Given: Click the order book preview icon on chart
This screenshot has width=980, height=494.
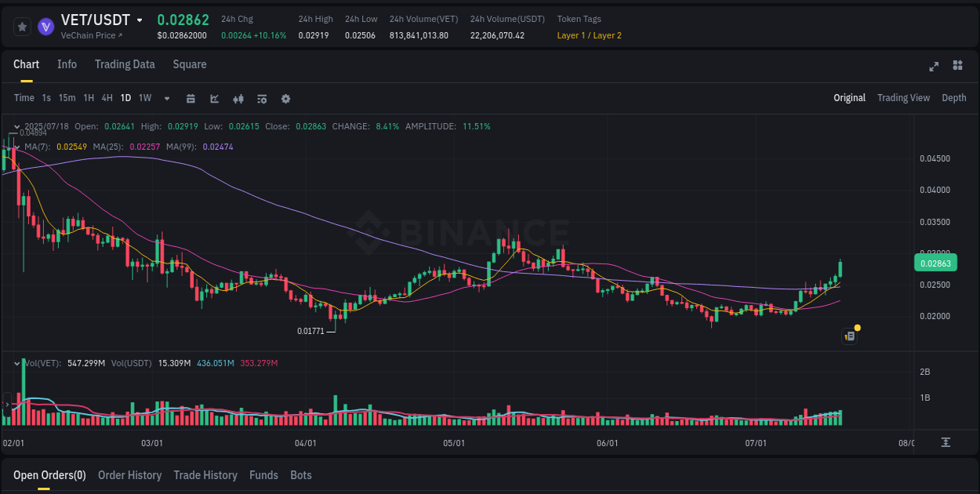Looking at the screenshot, I should pyautogui.click(x=849, y=335).
